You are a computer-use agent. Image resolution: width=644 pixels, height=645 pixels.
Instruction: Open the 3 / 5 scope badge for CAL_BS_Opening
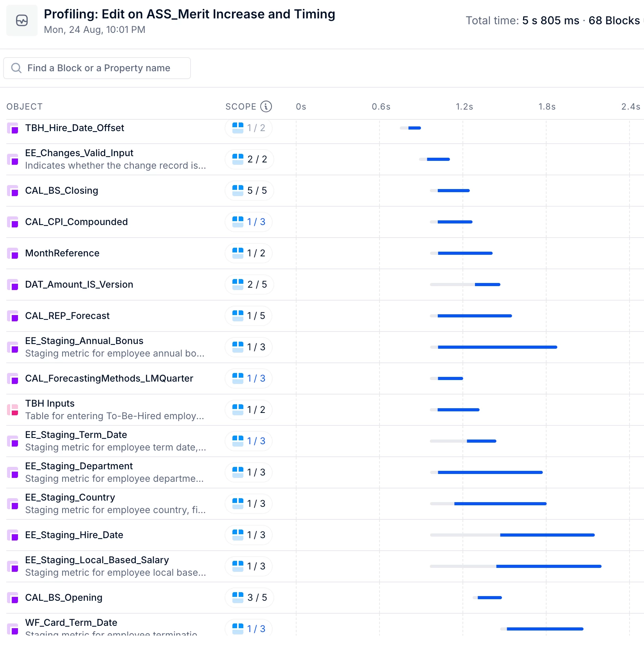click(x=249, y=598)
